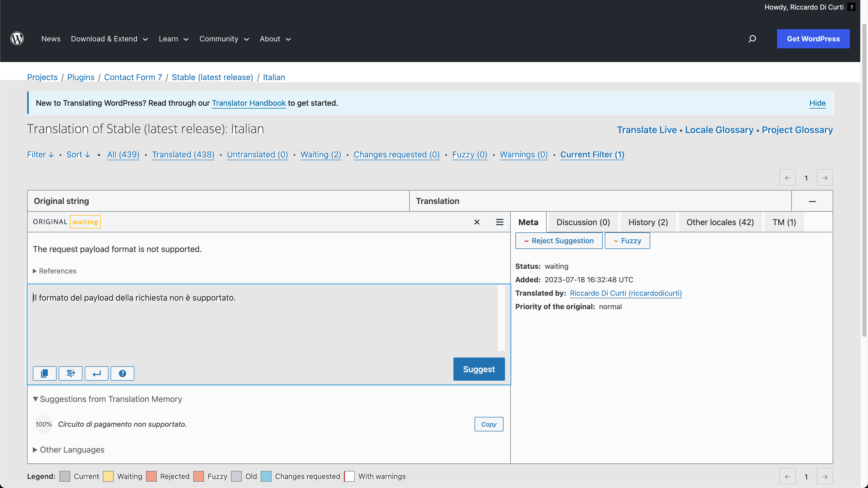The height and width of the screenshot is (488, 868).
Task: Click the WordPress logo icon
Action: [17, 39]
